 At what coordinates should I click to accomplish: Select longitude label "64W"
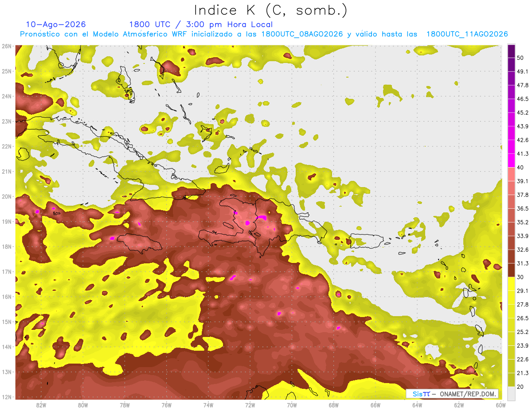[417, 405]
